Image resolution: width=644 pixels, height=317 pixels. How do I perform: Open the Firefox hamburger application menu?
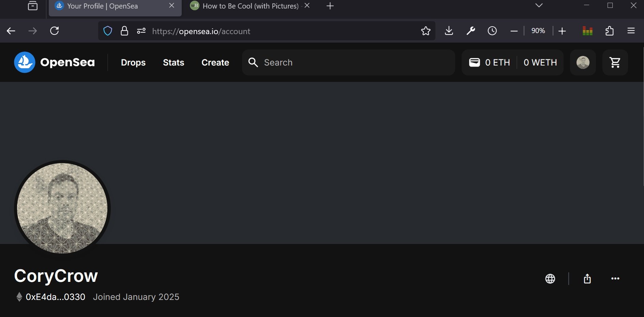[x=631, y=31]
